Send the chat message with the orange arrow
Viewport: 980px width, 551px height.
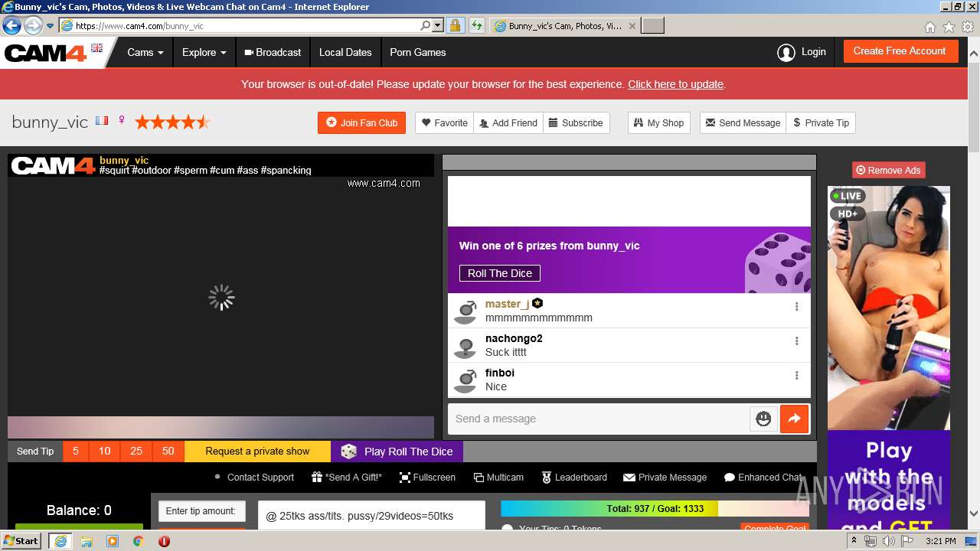pyautogui.click(x=794, y=419)
